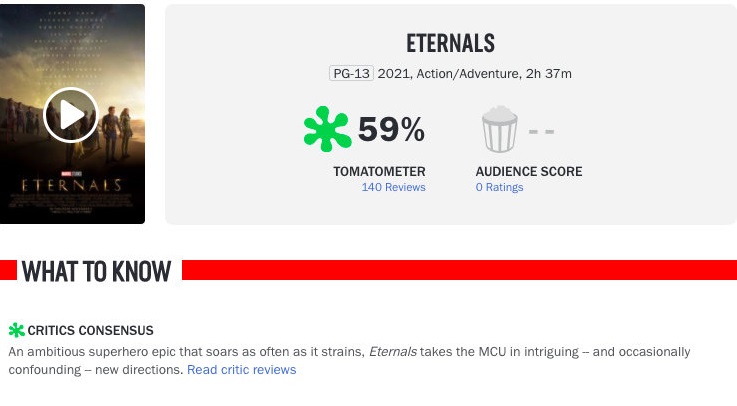This screenshot has width=737, height=406.
Task: Open the 140 Reviews link
Action: pyautogui.click(x=393, y=187)
